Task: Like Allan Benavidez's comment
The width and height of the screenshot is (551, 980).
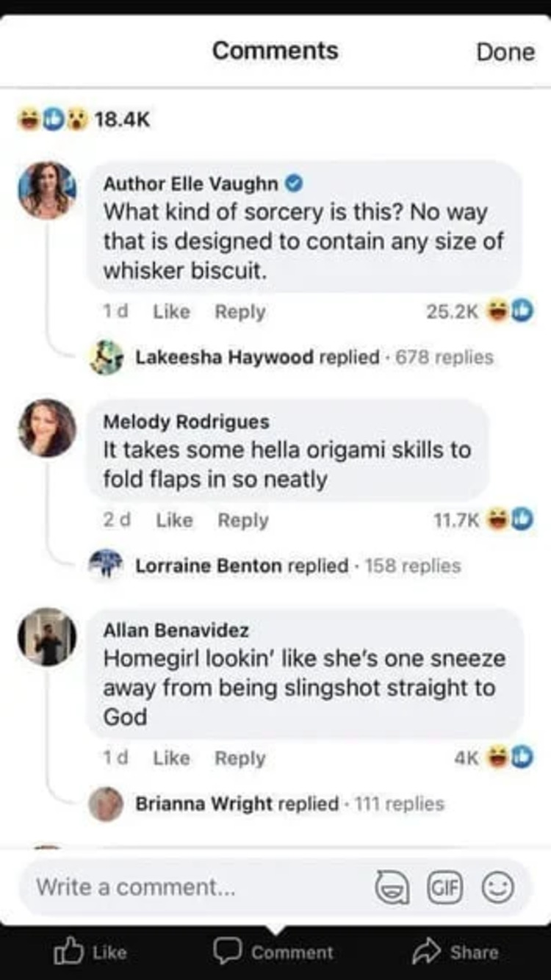Action: pyautogui.click(x=171, y=758)
